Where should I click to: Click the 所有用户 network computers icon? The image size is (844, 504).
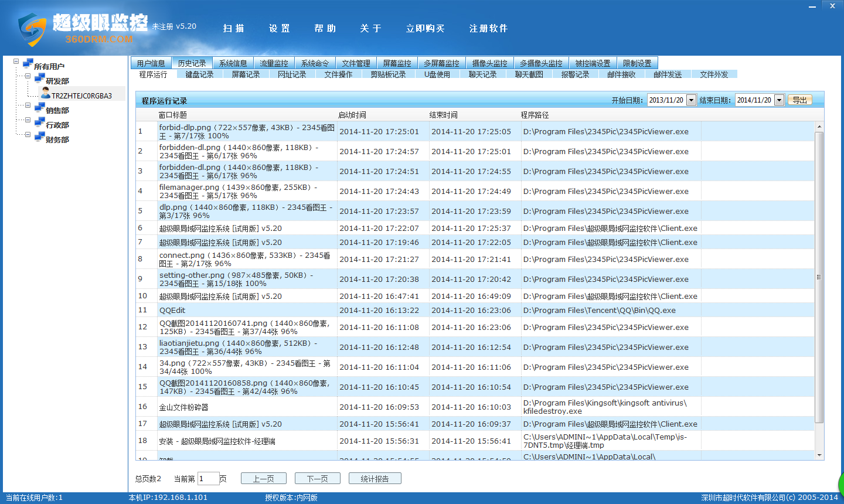[x=28, y=63]
